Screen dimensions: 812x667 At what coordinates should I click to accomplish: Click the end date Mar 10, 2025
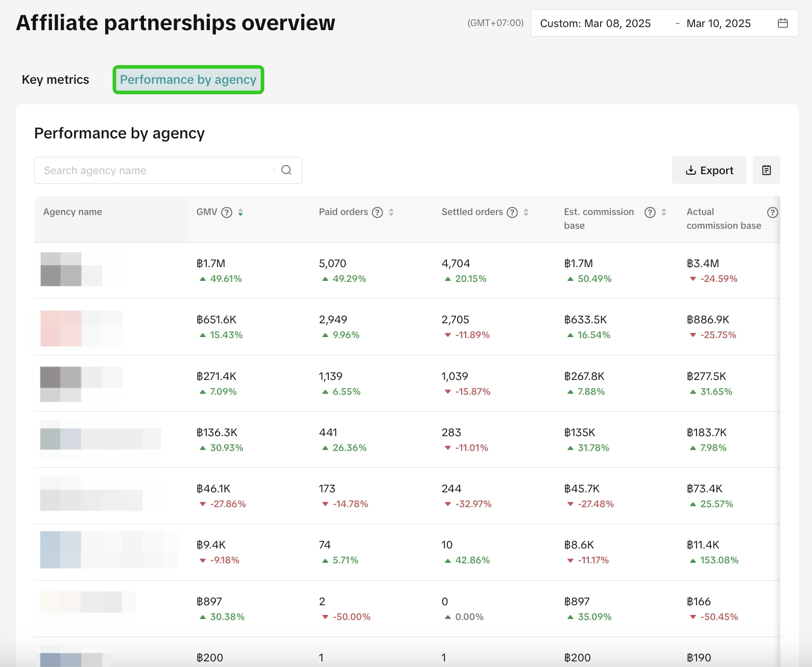click(718, 23)
